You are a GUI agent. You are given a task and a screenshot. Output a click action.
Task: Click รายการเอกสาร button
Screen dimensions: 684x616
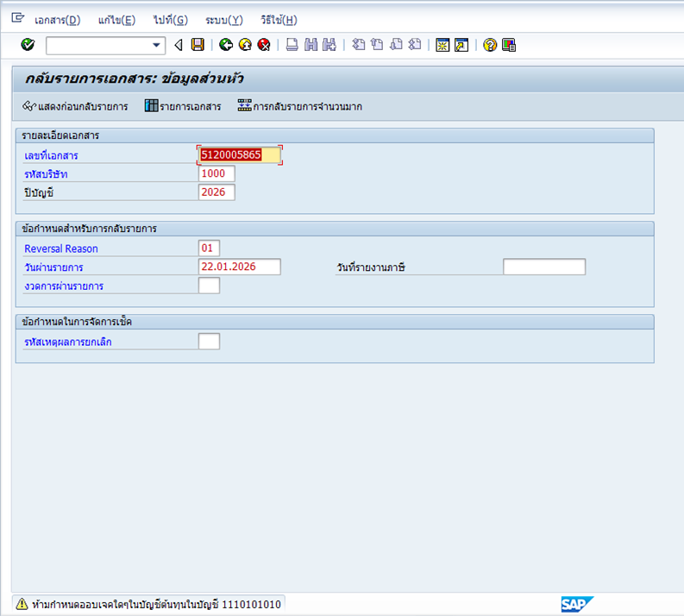click(183, 106)
